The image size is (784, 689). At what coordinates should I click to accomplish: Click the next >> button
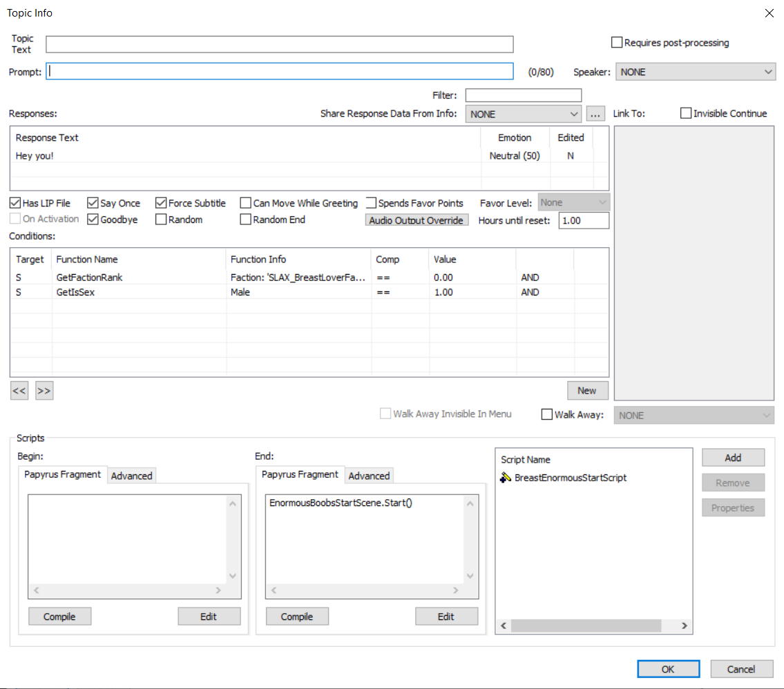(44, 391)
